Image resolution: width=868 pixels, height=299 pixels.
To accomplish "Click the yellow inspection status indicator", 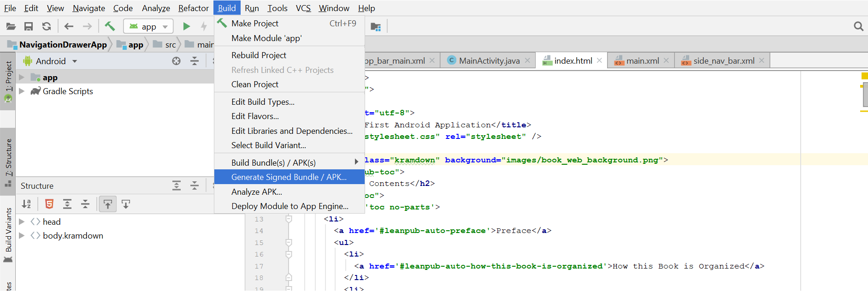I will tap(865, 76).
